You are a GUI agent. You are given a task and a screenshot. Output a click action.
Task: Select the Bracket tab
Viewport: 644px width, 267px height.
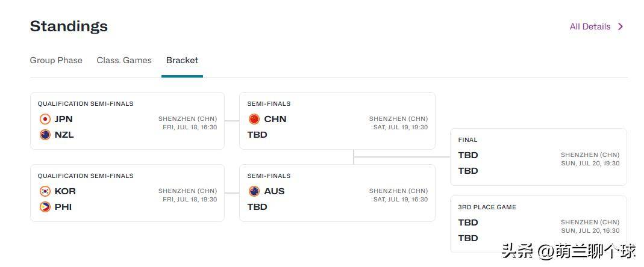182,60
